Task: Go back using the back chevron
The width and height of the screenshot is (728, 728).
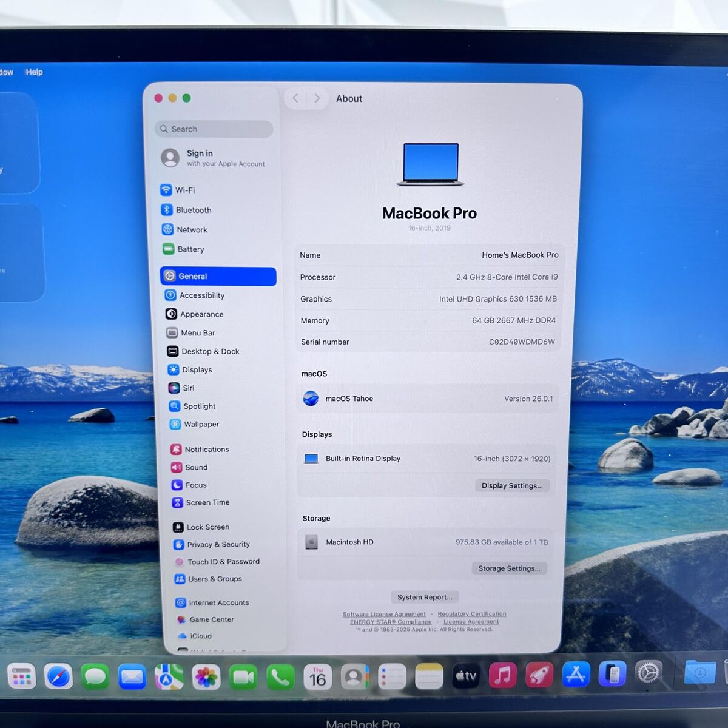Action: (x=295, y=98)
